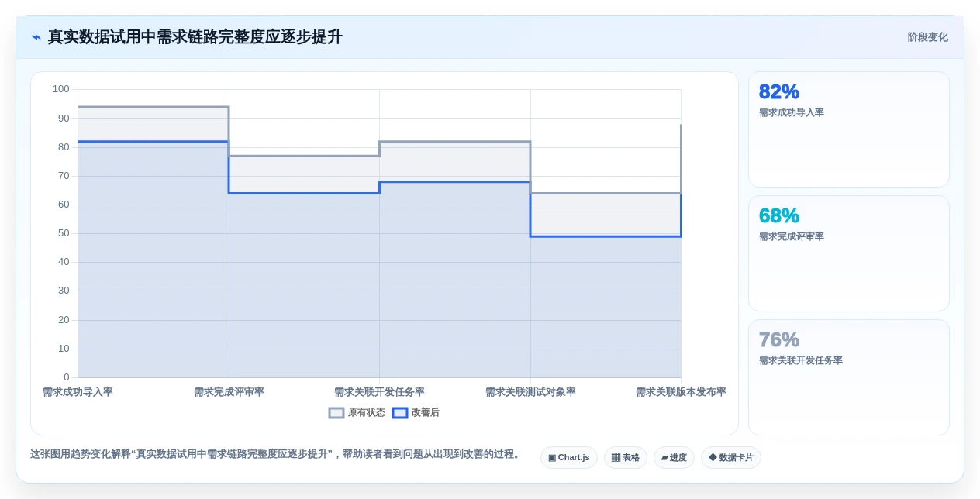Click the bar icon in 进度 chip

664,458
